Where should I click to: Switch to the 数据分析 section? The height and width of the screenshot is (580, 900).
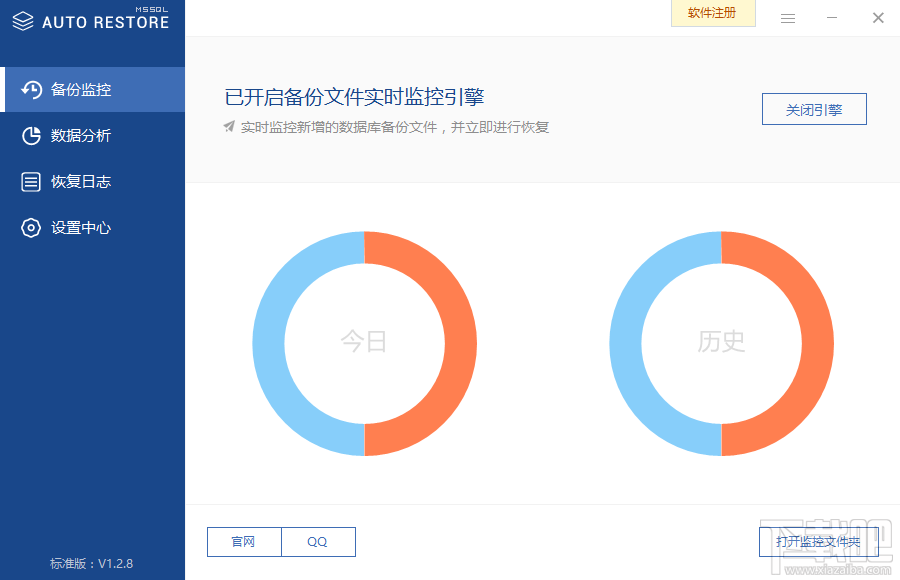[92, 136]
